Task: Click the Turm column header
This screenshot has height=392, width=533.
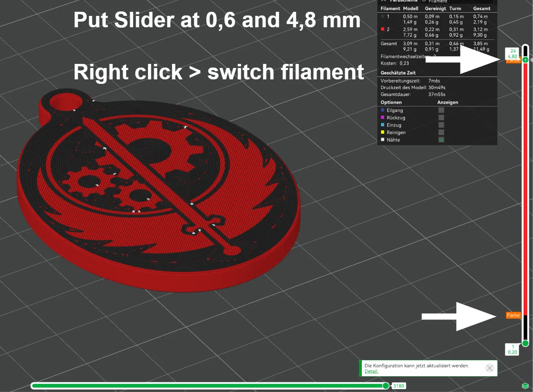Action: coord(455,9)
